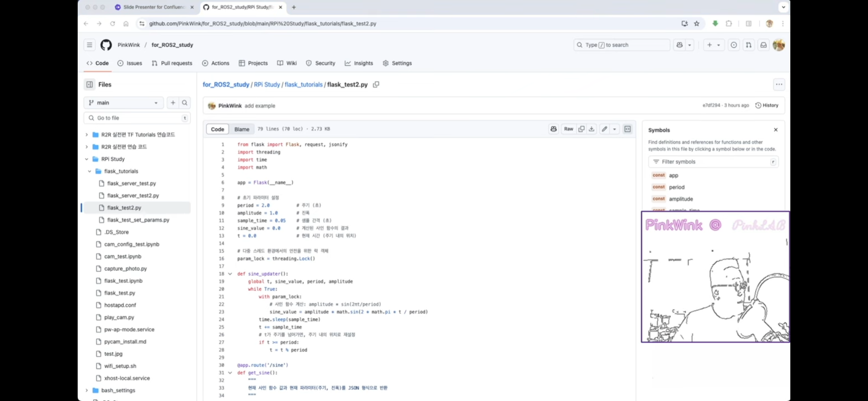Switch to Slide Presenter for Confluence browser tab
Image resolution: width=868 pixels, height=401 pixels.
(x=154, y=7)
